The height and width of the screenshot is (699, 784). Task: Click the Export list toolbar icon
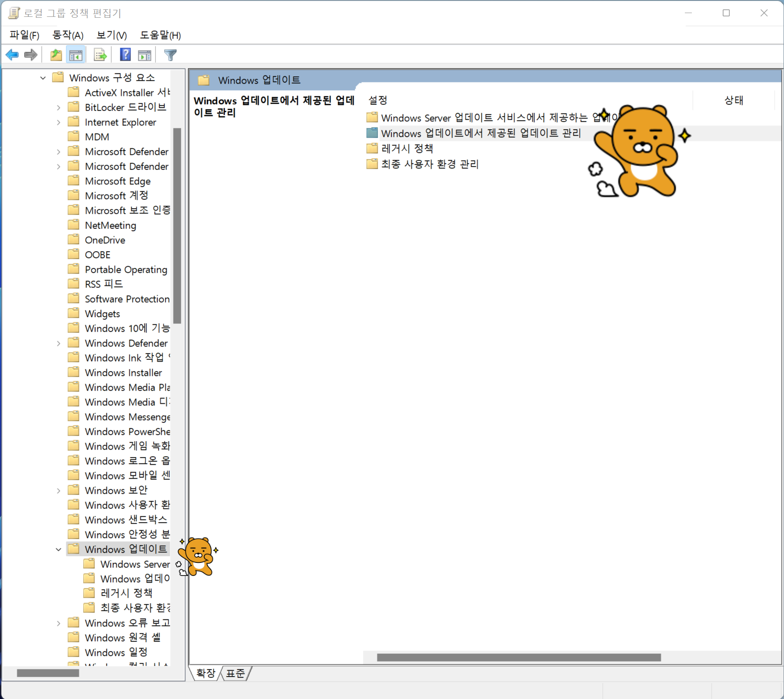100,55
